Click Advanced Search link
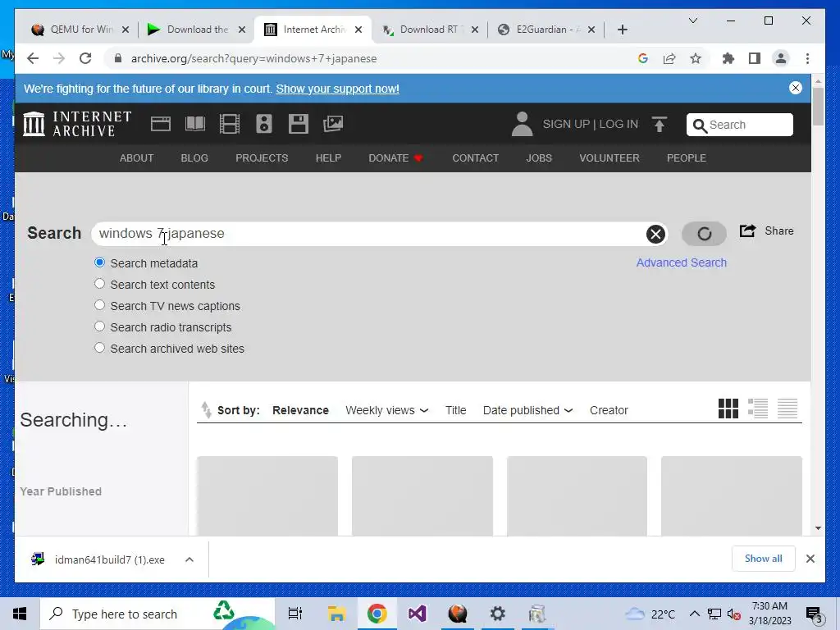 (682, 262)
